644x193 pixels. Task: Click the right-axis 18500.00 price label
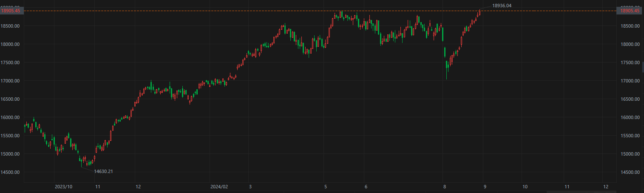(x=630, y=26)
